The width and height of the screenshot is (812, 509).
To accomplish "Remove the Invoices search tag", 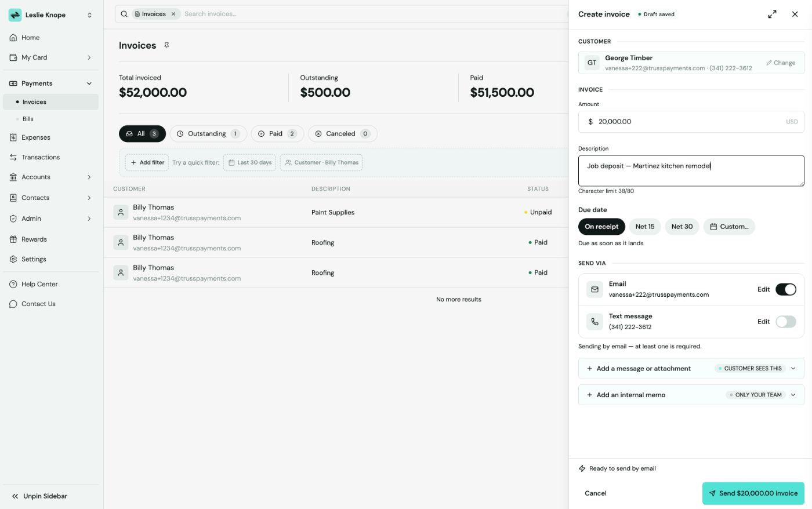I will tap(173, 14).
